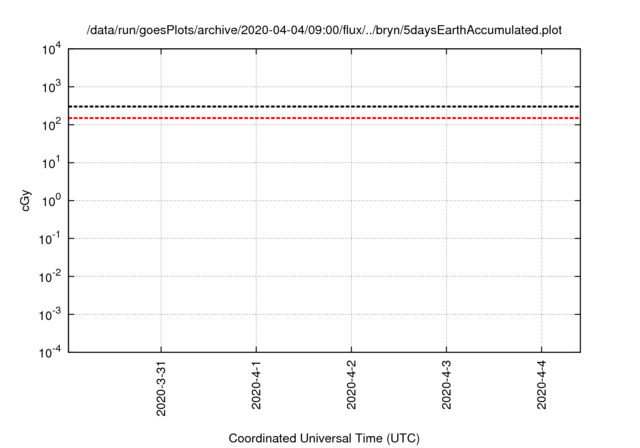Click the 10^3 y-axis tick label

point(52,87)
